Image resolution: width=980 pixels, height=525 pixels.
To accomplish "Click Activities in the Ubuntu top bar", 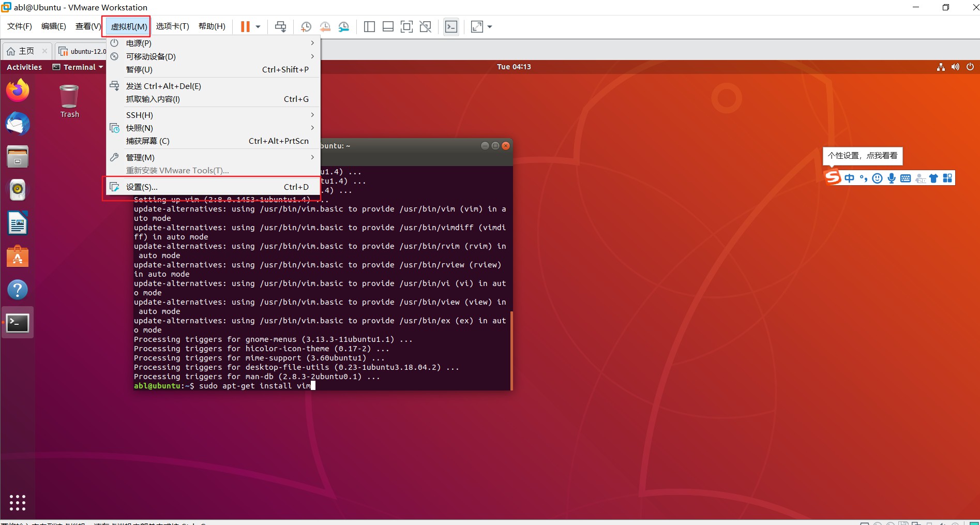I will tap(24, 67).
